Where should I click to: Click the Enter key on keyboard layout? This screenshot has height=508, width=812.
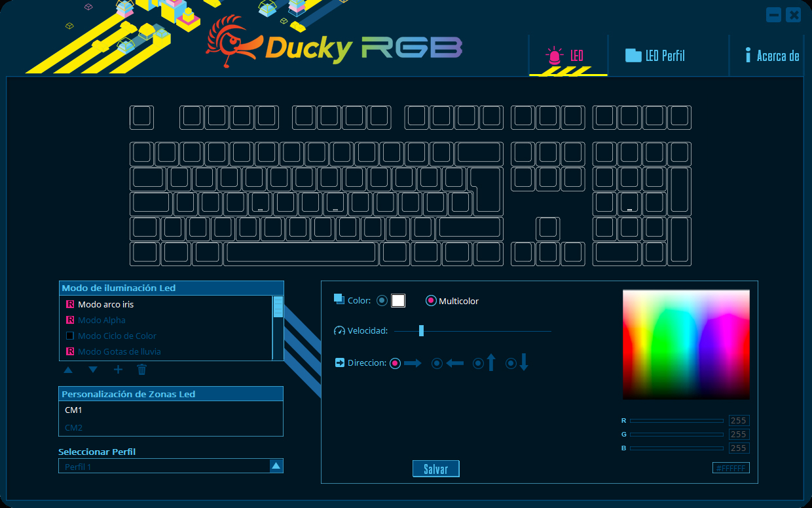click(x=487, y=190)
